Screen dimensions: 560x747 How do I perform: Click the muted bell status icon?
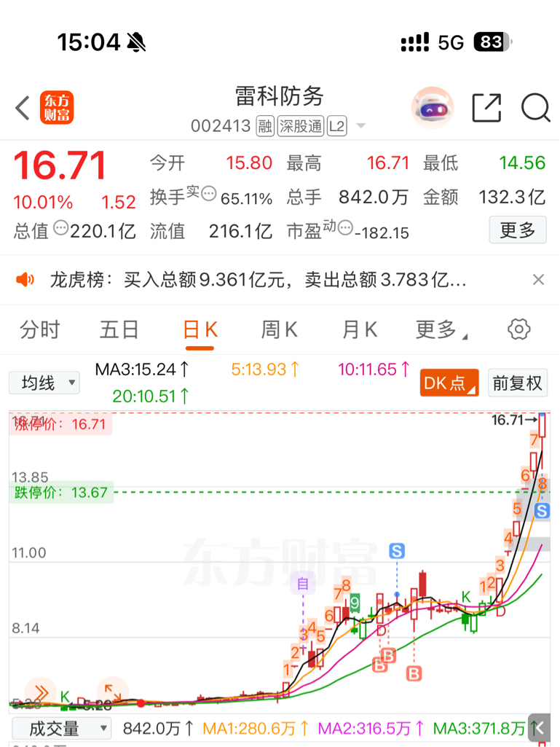(x=136, y=42)
